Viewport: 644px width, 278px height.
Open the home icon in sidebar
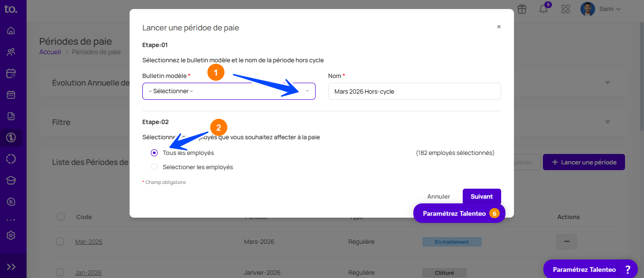pyautogui.click(x=11, y=31)
